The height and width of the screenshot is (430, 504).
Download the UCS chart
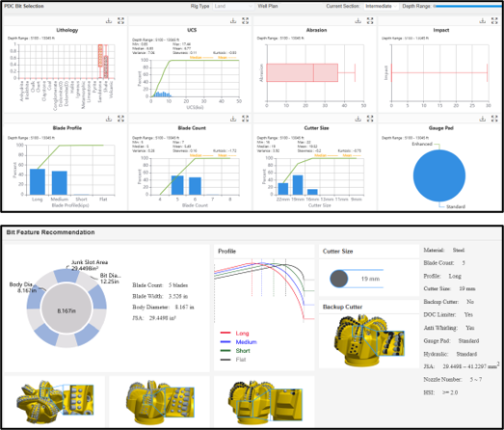[233, 21]
